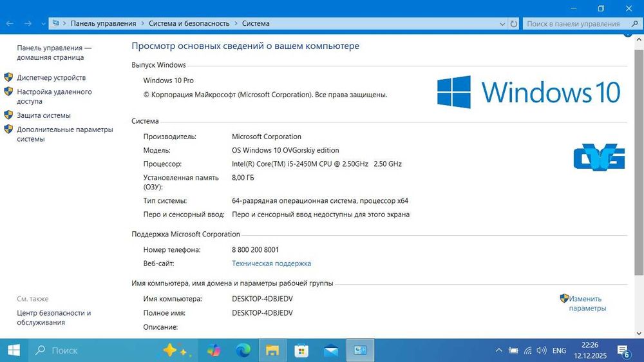The height and width of the screenshot is (362, 644).
Task: Open the volume speaker tray icon
Action: 542,350
